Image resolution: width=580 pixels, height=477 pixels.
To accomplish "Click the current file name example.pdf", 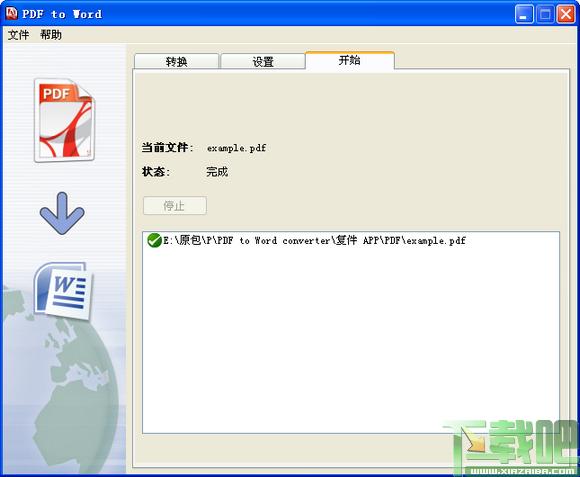I will (236, 148).
